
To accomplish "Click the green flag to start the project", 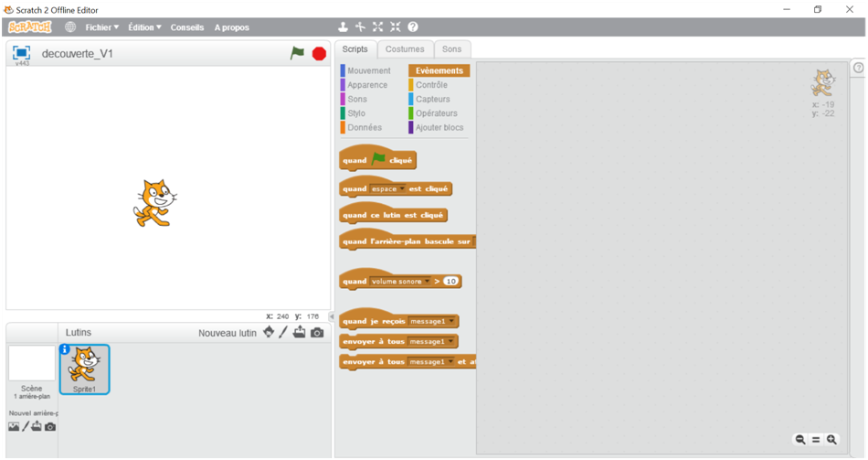I will click(x=297, y=53).
